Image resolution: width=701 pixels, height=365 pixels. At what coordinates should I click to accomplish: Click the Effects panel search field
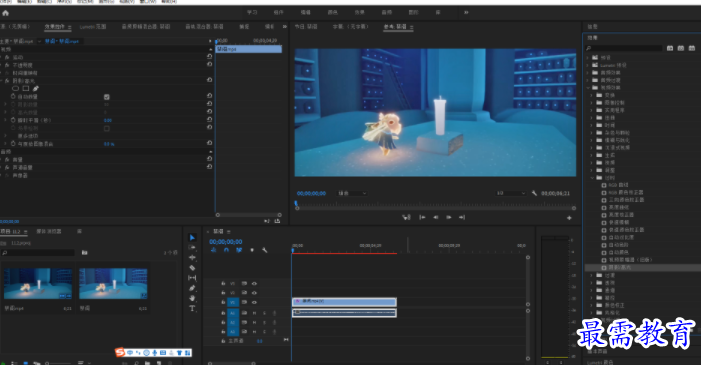click(x=624, y=48)
